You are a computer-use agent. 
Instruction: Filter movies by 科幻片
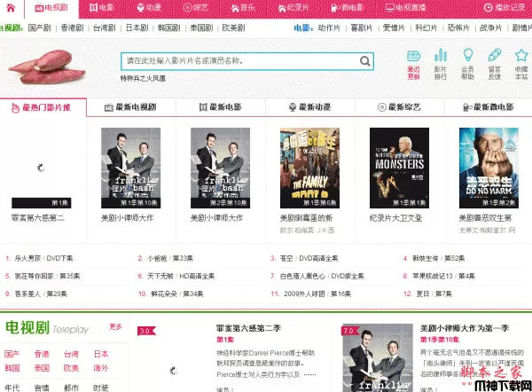(x=426, y=27)
